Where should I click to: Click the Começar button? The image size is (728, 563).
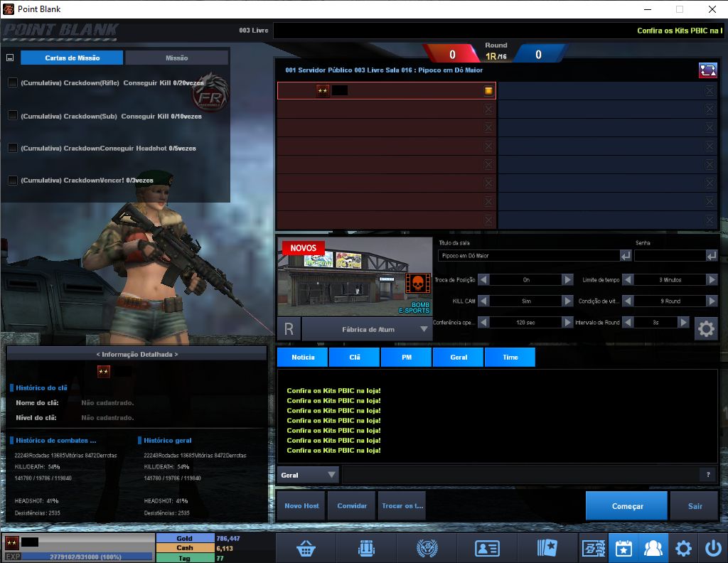coord(627,506)
